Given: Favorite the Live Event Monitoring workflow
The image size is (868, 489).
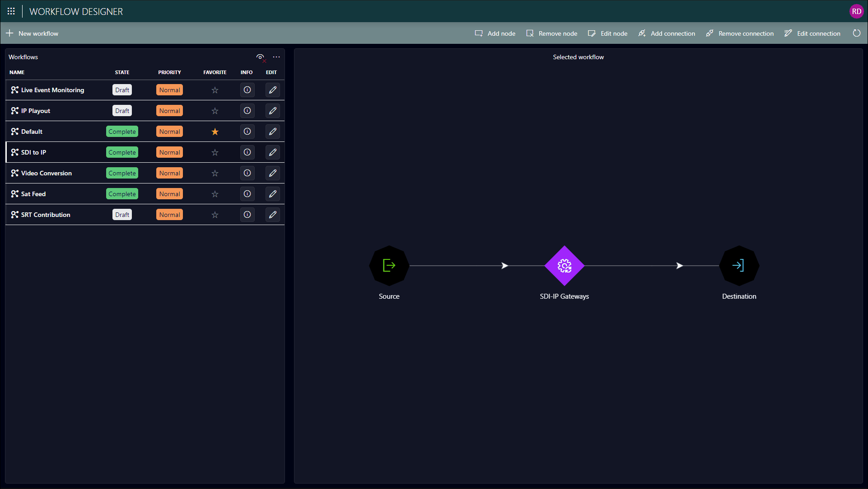Looking at the screenshot, I should tap(215, 90).
